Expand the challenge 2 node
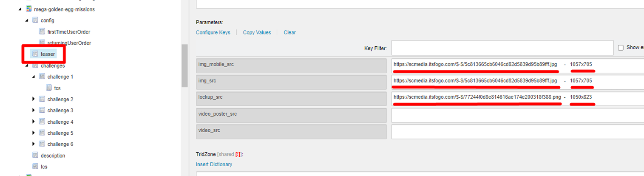 click(x=34, y=99)
